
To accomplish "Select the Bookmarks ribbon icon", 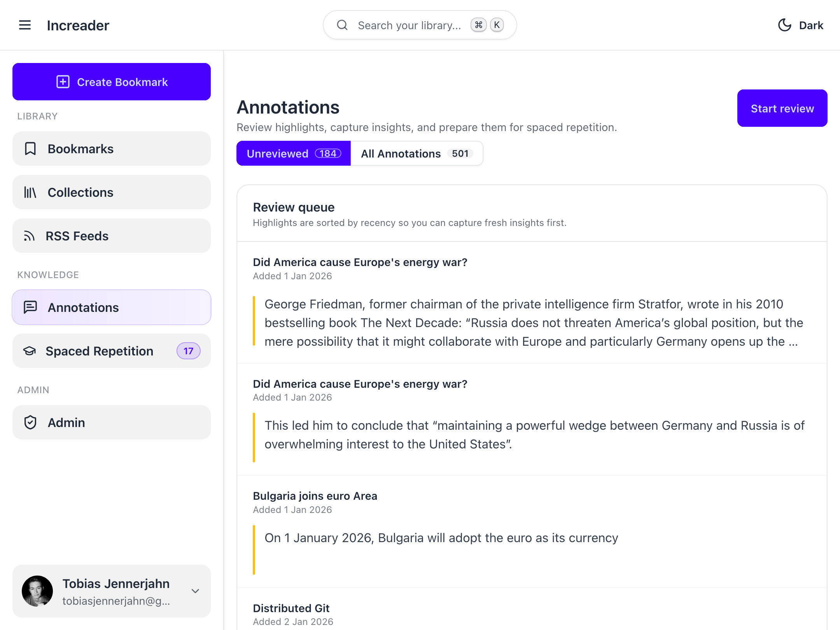I will coord(30,149).
